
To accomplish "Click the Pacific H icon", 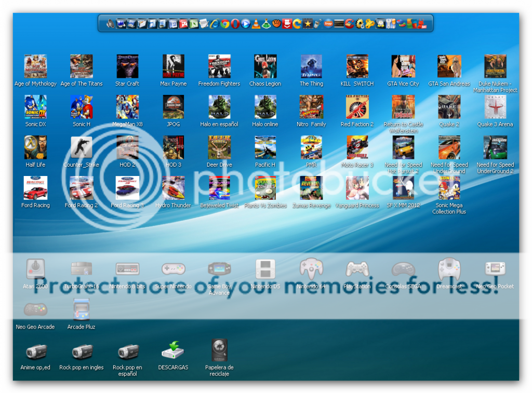I will [265, 147].
